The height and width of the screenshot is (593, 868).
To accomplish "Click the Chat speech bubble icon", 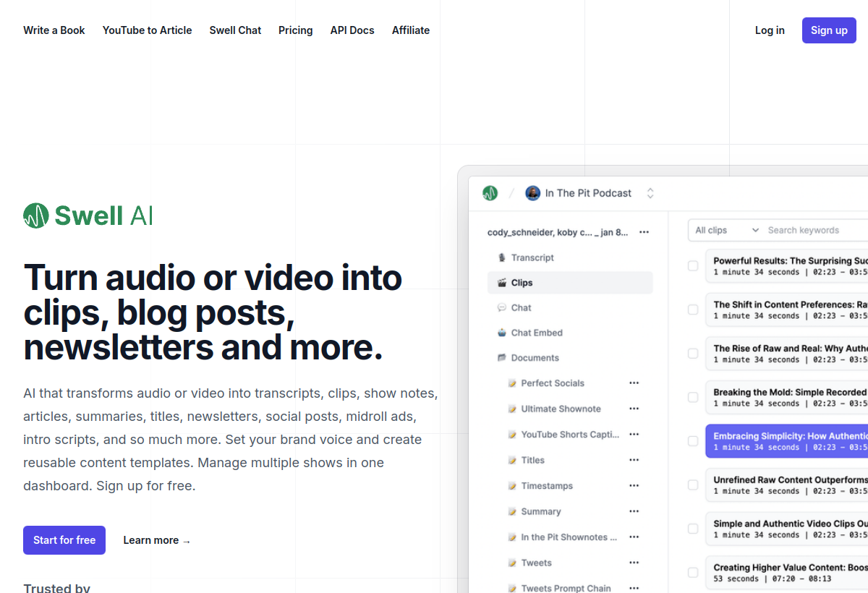I will pos(502,307).
